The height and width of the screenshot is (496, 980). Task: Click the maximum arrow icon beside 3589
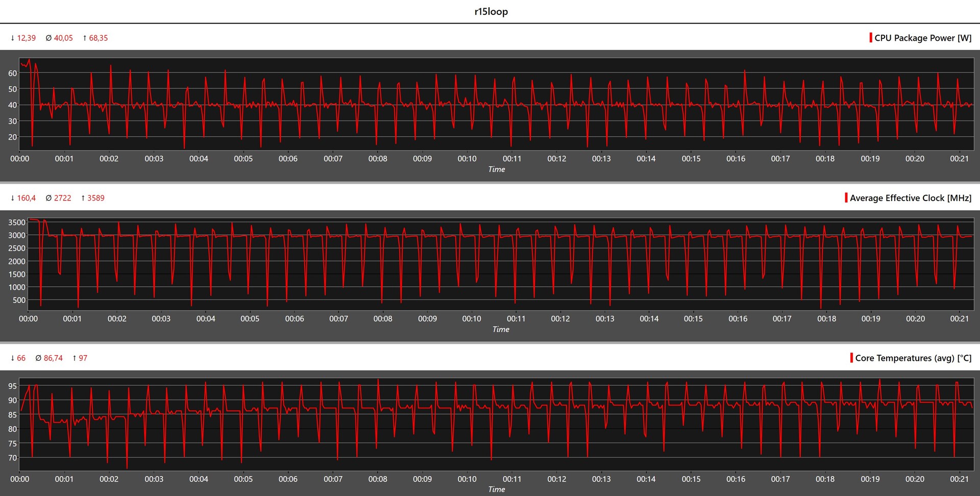pos(83,198)
